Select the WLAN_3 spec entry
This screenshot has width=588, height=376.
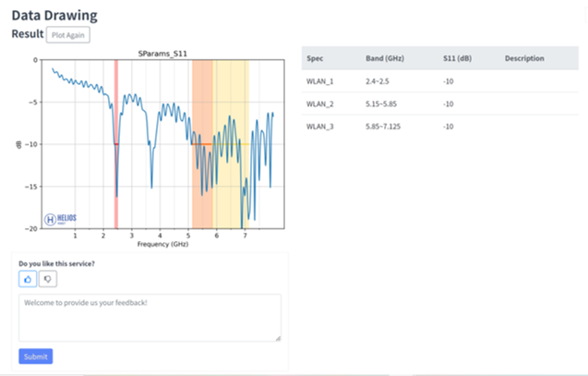point(320,126)
